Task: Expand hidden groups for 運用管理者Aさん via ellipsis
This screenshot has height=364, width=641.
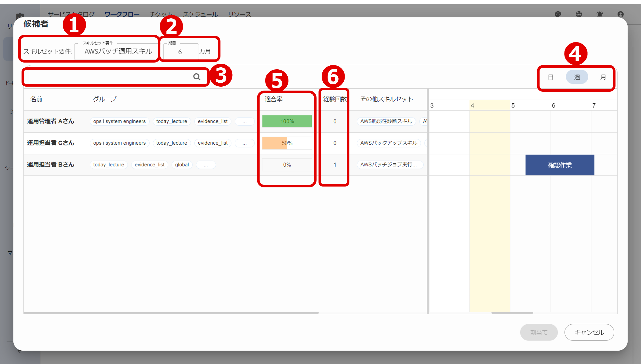Action: click(244, 121)
